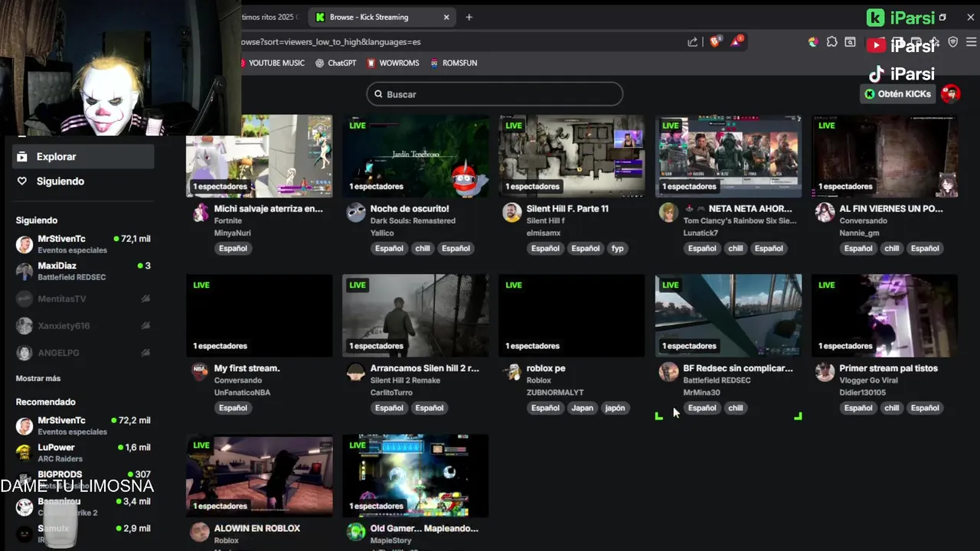Open the YOUTUBE MUSIC bookmark

[x=273, y=63]
